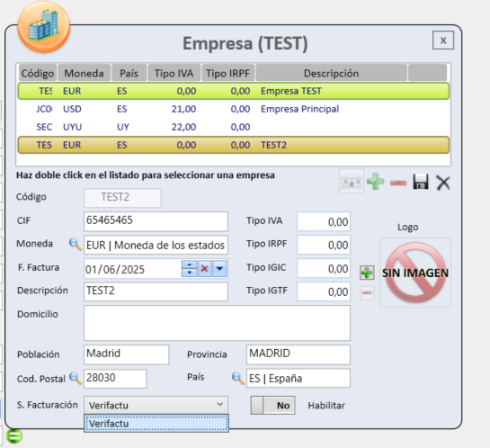Click the F. Factura date spinner arrows

point(189,269)
